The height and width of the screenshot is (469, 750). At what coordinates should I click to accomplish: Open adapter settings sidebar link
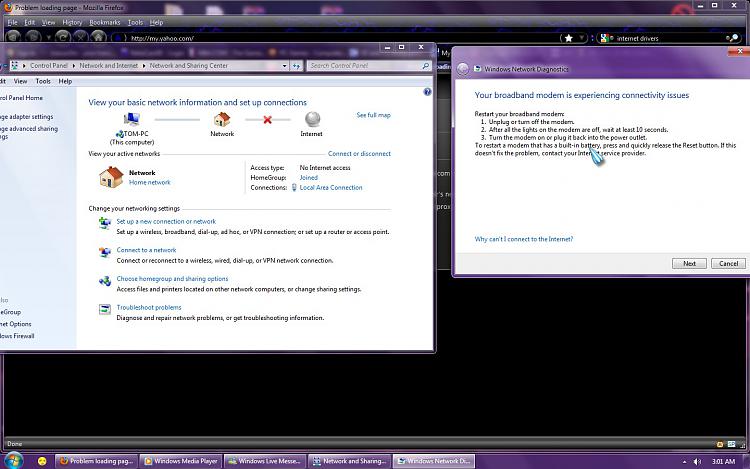click(26, 117)
